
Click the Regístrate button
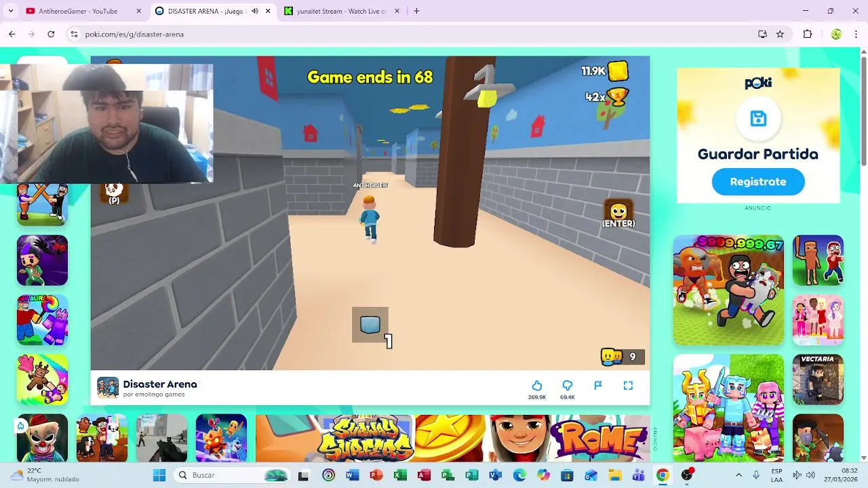pos(758,182)
